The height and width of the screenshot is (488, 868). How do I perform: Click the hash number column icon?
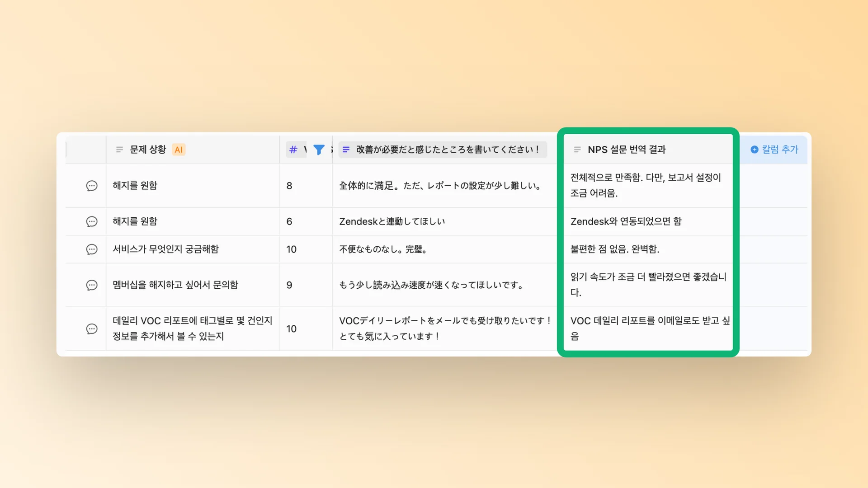[293, 150]
